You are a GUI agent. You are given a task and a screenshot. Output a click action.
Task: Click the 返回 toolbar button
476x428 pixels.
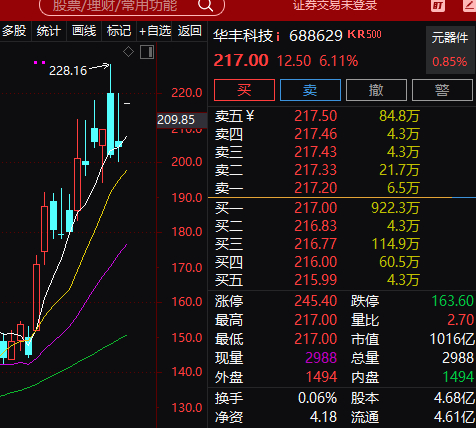click(x=189, y=31)
